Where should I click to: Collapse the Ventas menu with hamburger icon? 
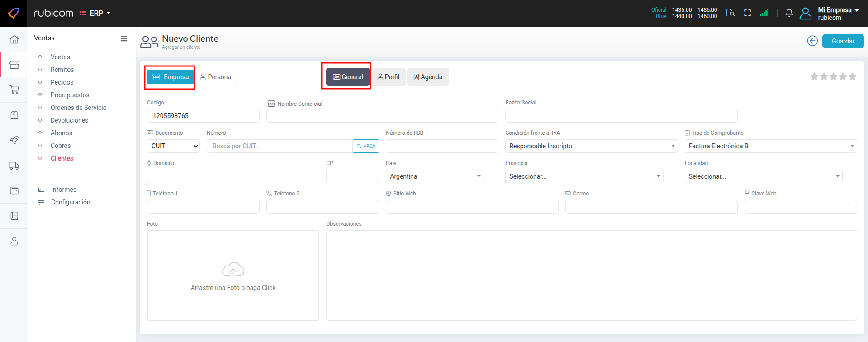click(123, 38)
